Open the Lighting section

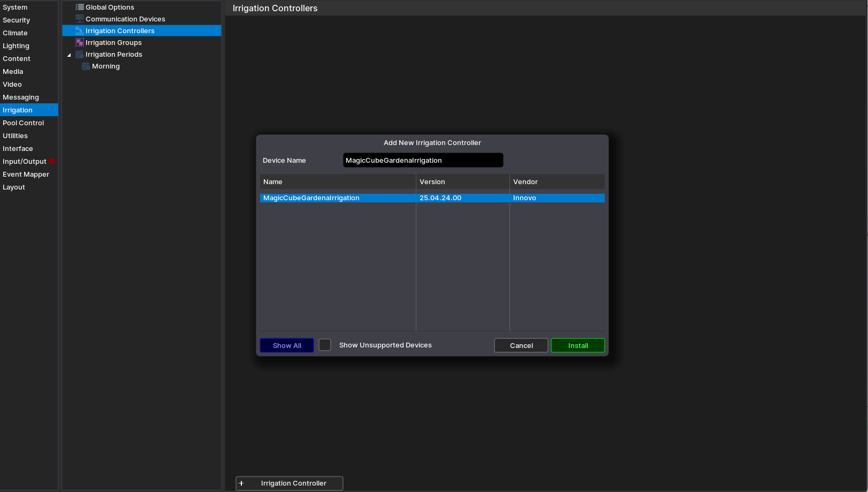coord(29,46)
